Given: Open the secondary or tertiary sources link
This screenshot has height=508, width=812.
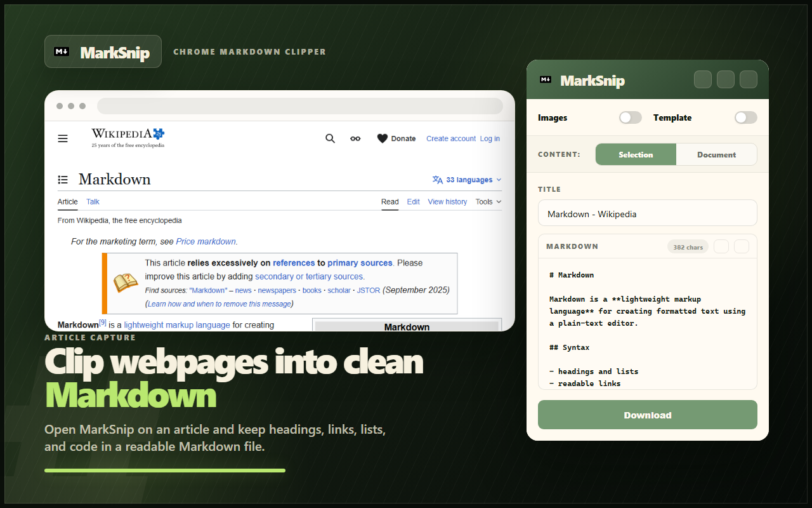Looking at the screenshot, I should point(310,277).
